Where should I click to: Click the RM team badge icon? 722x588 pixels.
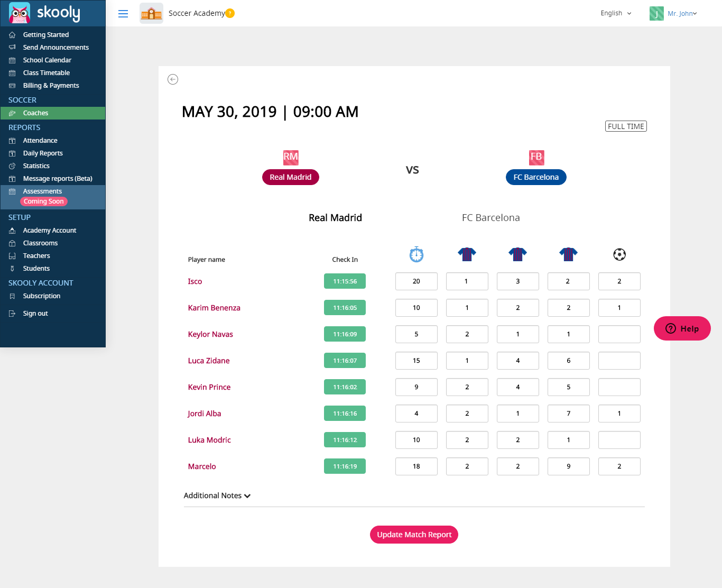pos(291,157)
